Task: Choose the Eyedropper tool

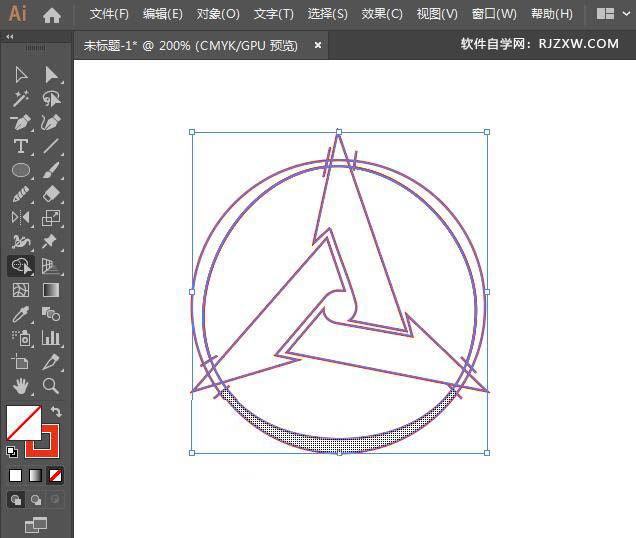Action: tap(21, 314)
